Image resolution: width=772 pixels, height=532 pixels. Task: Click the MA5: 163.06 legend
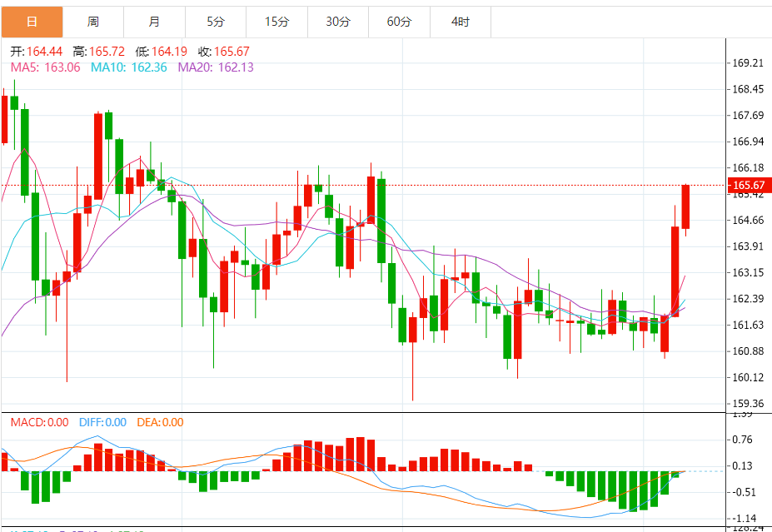coord(45,67)
